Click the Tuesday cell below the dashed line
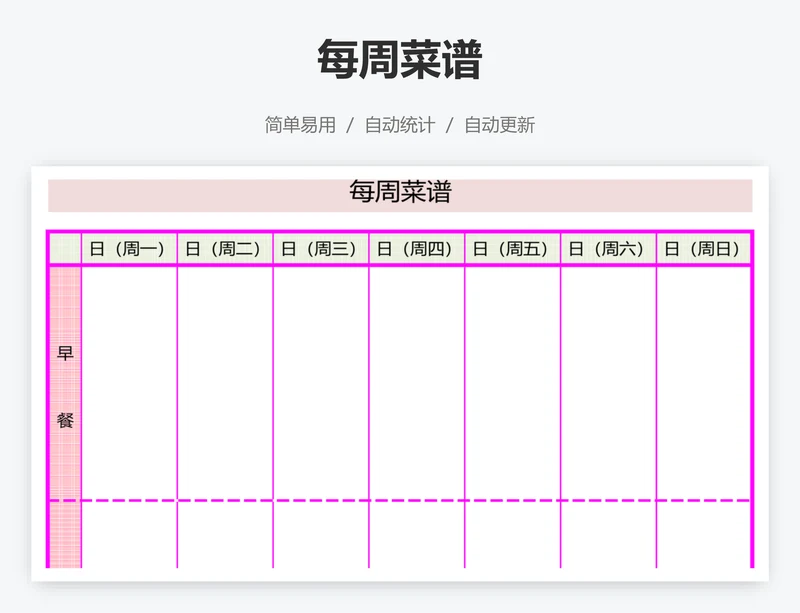This screenshot has width=800, height=613. (225, 535)
